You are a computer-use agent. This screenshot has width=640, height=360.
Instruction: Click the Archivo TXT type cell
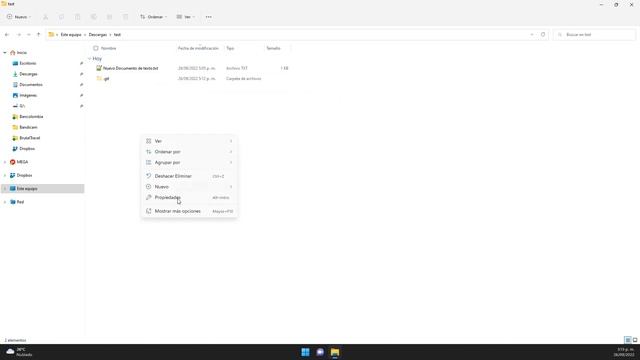click(237, 68)
